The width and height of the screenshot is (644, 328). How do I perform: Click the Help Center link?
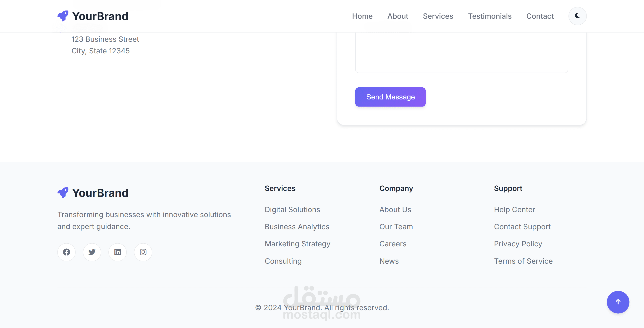[x=514, y=209]
